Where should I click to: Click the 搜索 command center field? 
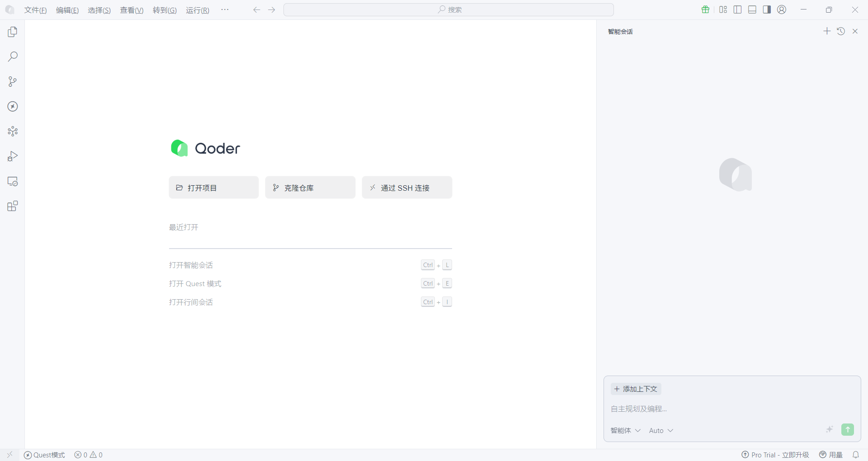448,9
